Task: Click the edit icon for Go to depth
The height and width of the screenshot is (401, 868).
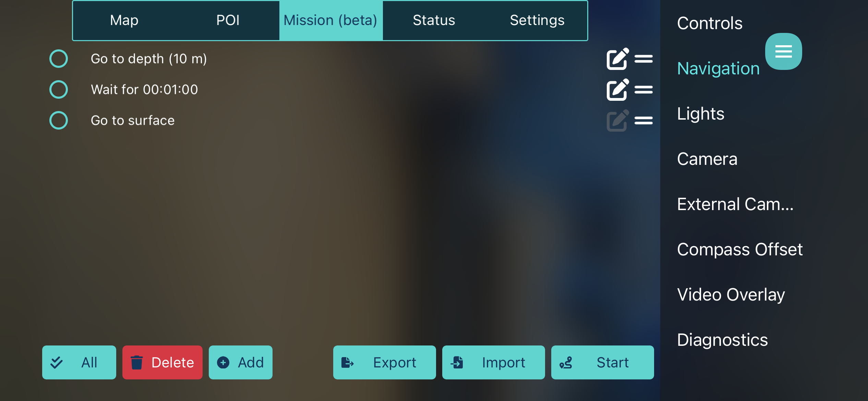Action: click(x=616, y=59)
